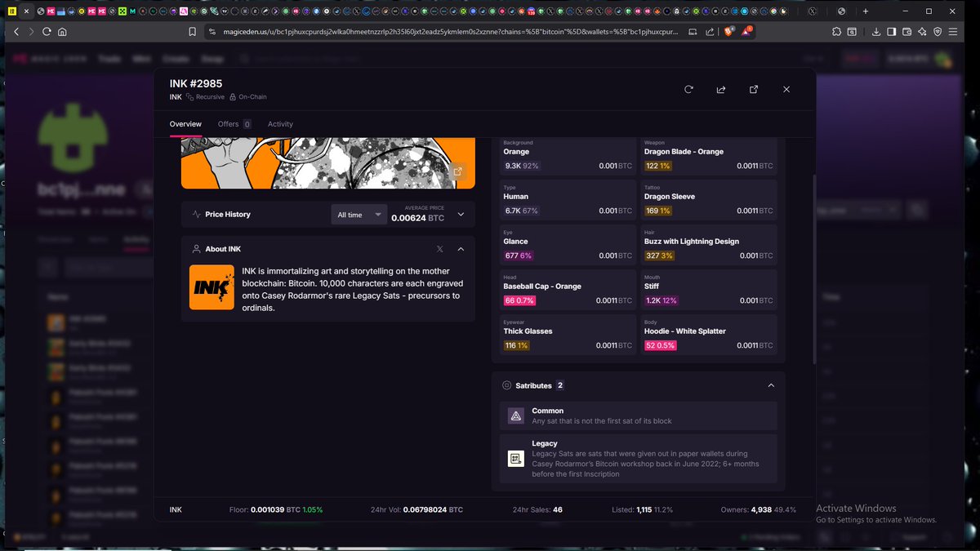Viewport: 980px width, 551px height.
Task: Click the INK collection name link
Action: (176, 97)
